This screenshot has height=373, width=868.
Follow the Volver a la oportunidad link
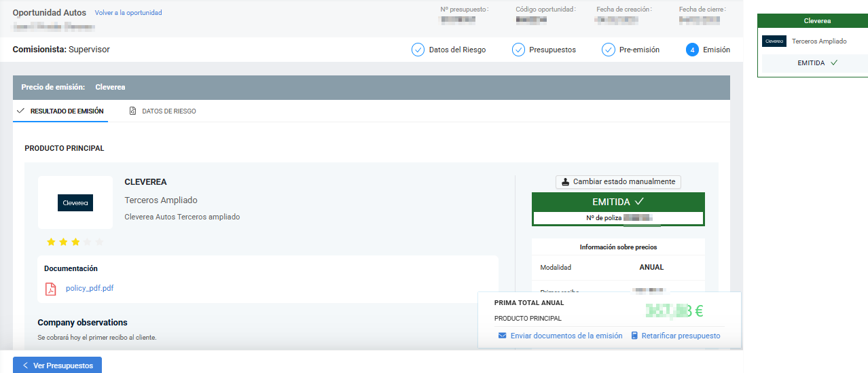pyautogui.click(x=128, y=13)
